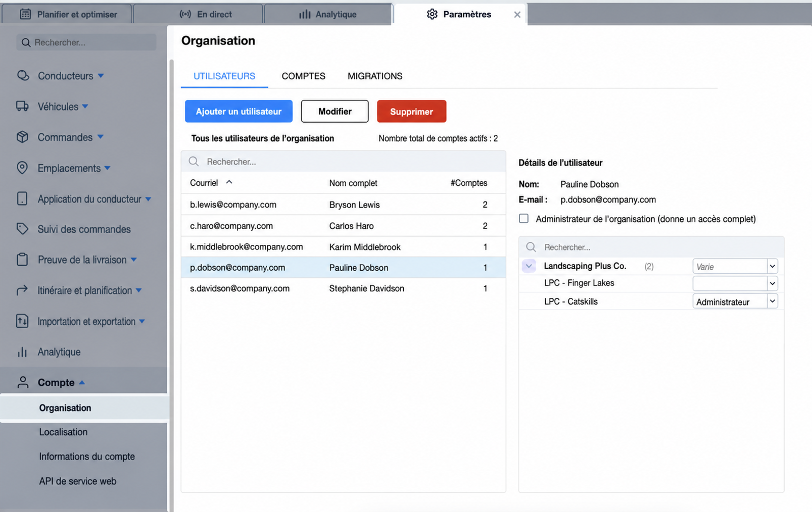Click the Commandes box icon
Image resolution: width=812 pixels, height=512 pixels.
pyautogui.click(x=22, y=137)
